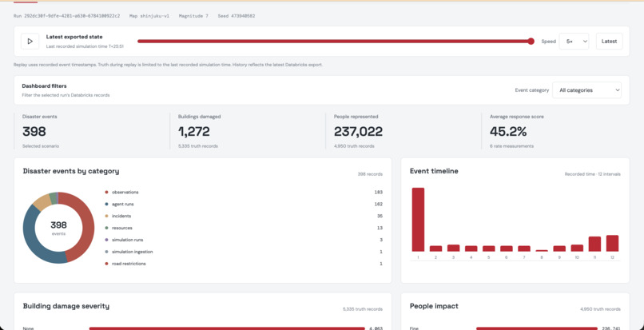This screenshot has height=330, width=644.
Task: Select the simulation ingestion legend label
Action: [133, 252]
